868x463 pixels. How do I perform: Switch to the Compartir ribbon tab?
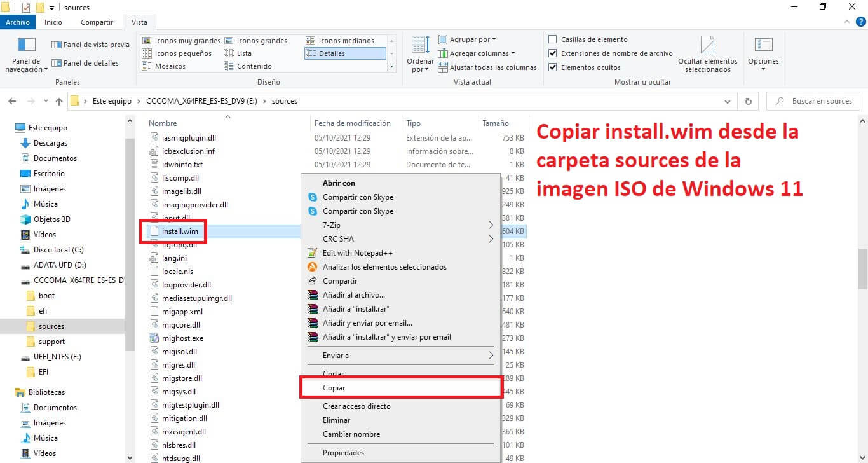97,22
